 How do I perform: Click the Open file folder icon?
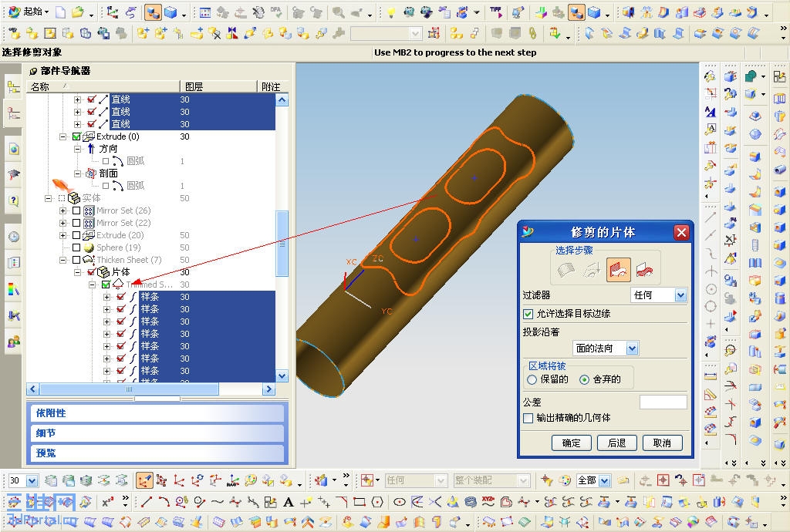78,12
